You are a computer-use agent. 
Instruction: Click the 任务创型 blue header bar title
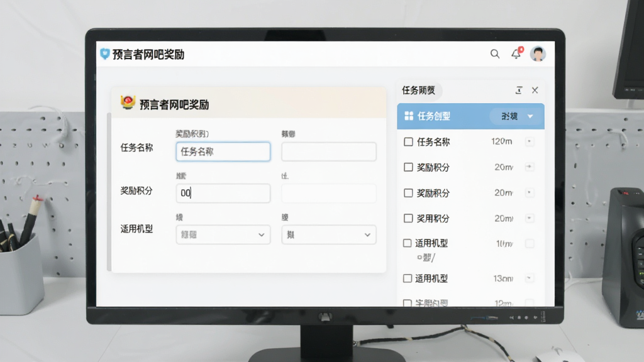[434, 116]
